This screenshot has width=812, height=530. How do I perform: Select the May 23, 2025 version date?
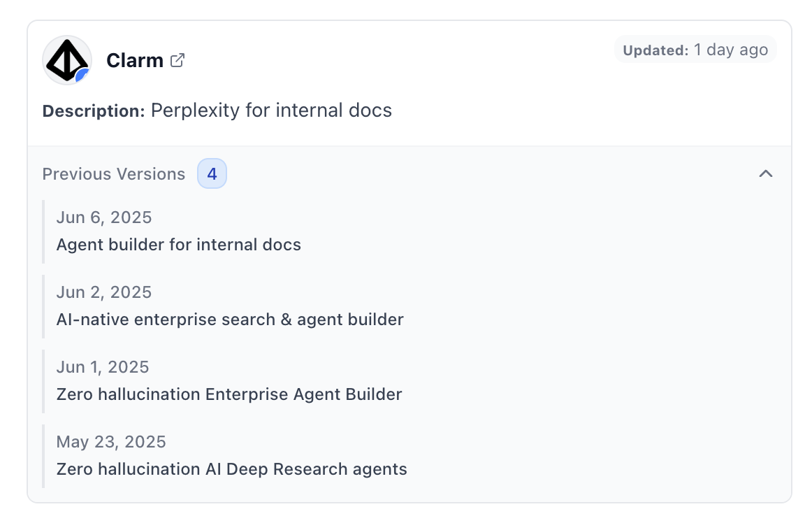tap(111, 442)
